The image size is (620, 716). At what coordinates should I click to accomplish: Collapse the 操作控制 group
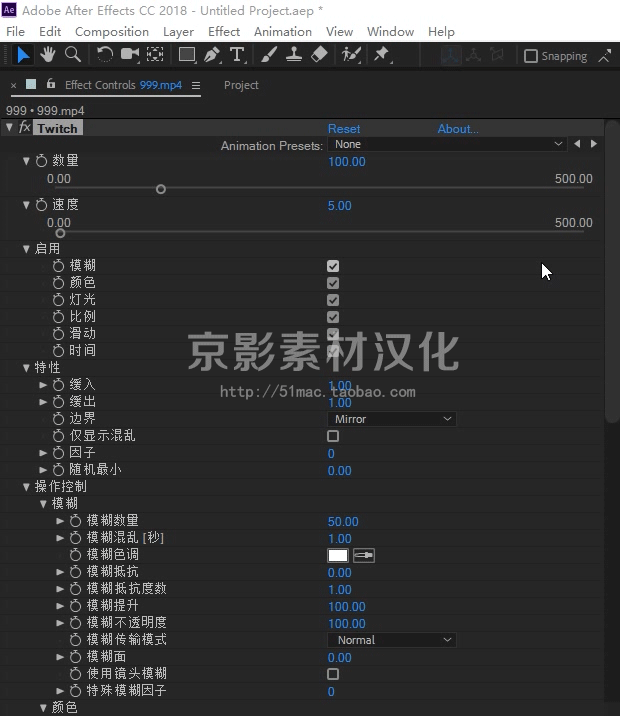(26, 487)
